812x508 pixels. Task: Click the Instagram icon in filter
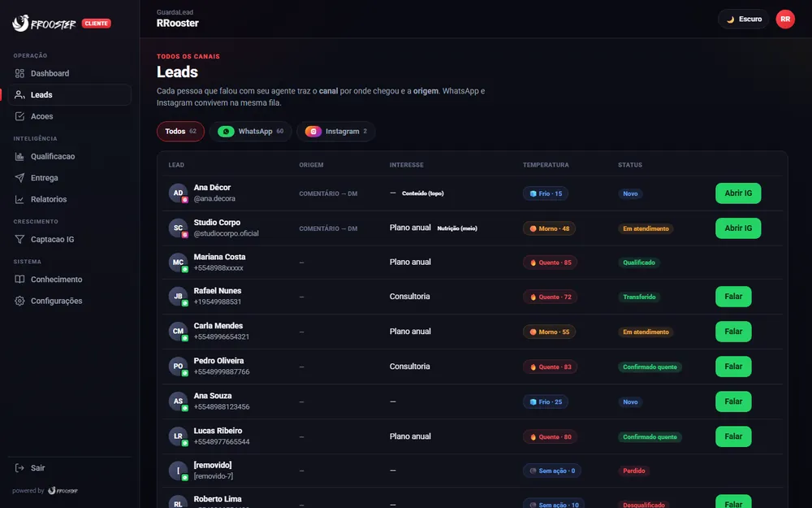(x=313, y=132)
